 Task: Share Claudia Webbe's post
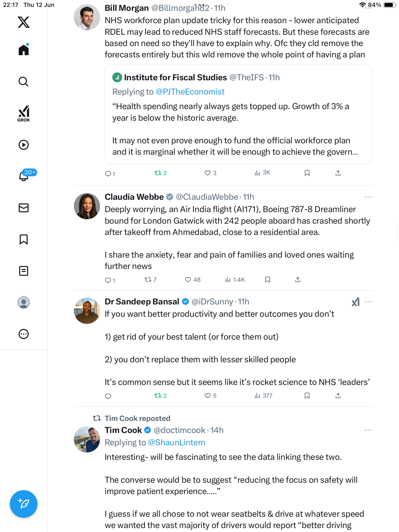298,280
